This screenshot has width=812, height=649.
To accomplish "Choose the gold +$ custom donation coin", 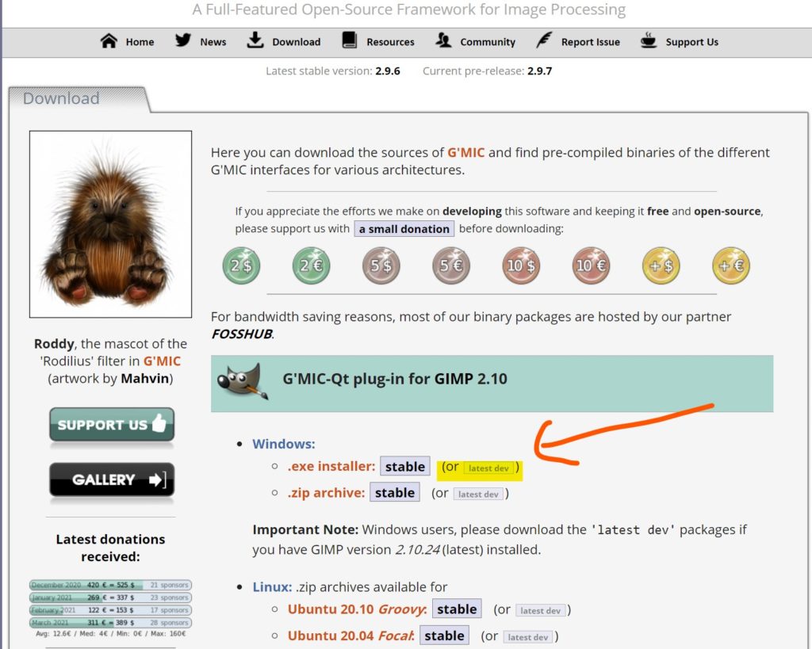I will coord(661,265).
